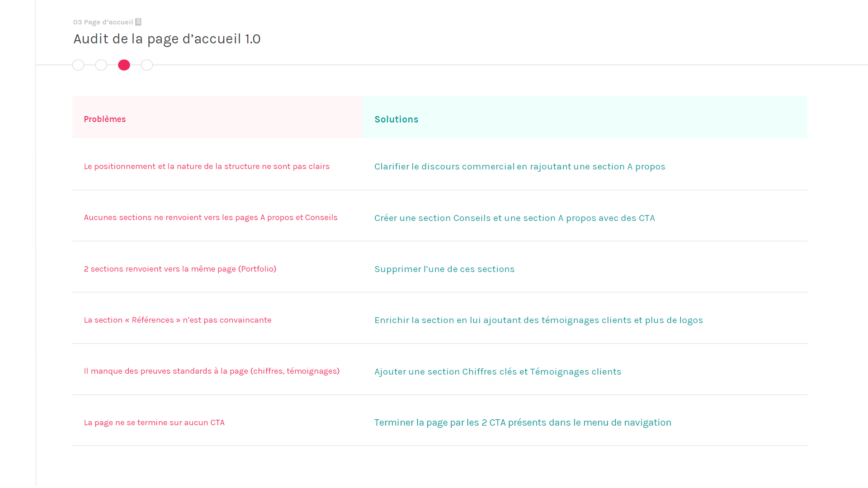The image size is (868, 488).
Task: Select 'La page ne se termine' problem
Action: [x=154, y=422]
